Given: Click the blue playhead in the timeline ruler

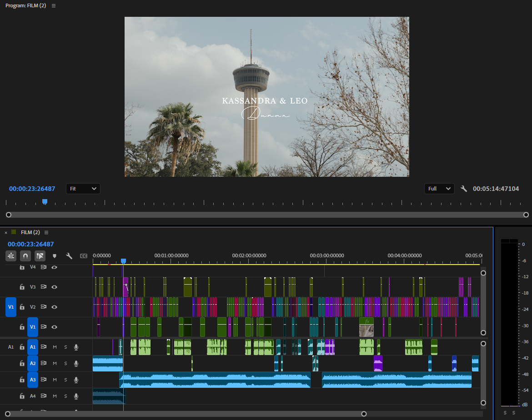Looking at the screenshot, I should tap(124, 260).
